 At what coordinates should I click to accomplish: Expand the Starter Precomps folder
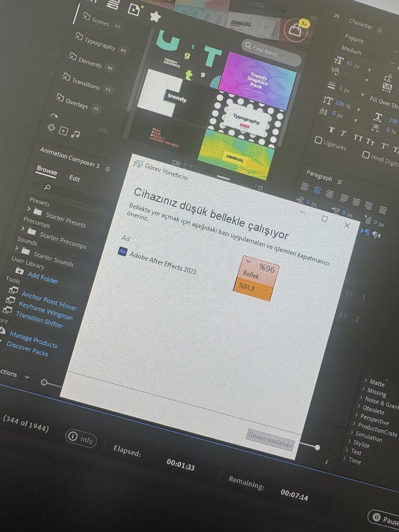22,228
